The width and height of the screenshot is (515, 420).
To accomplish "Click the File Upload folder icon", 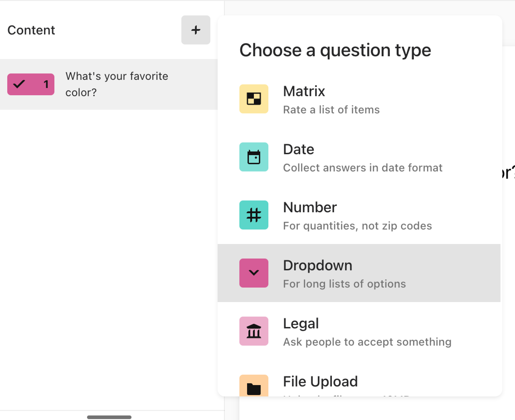I will (254, 385).
